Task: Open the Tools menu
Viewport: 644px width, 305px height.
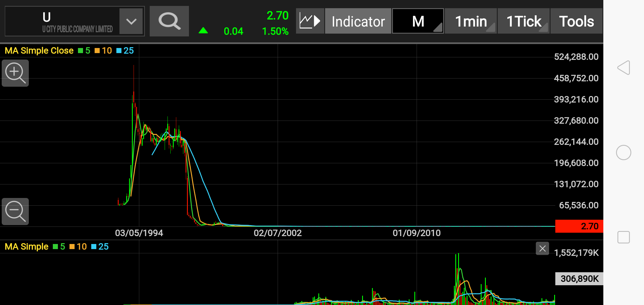Action: coord(576,21)
